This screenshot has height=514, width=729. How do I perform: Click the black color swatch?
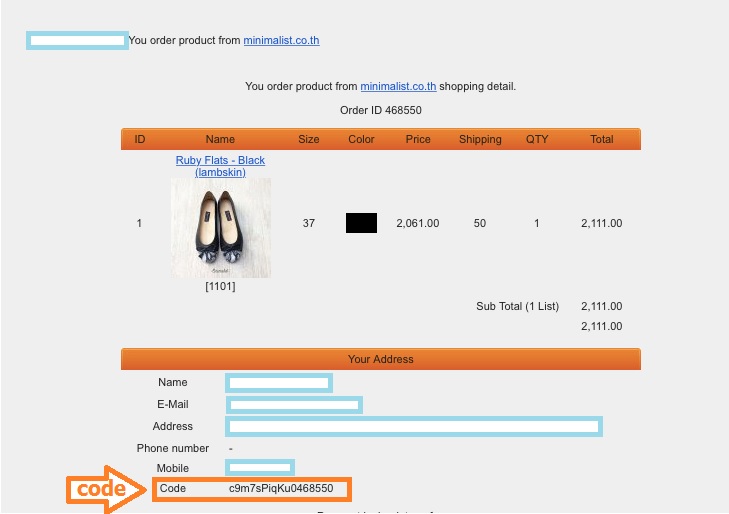click(361, 223)
